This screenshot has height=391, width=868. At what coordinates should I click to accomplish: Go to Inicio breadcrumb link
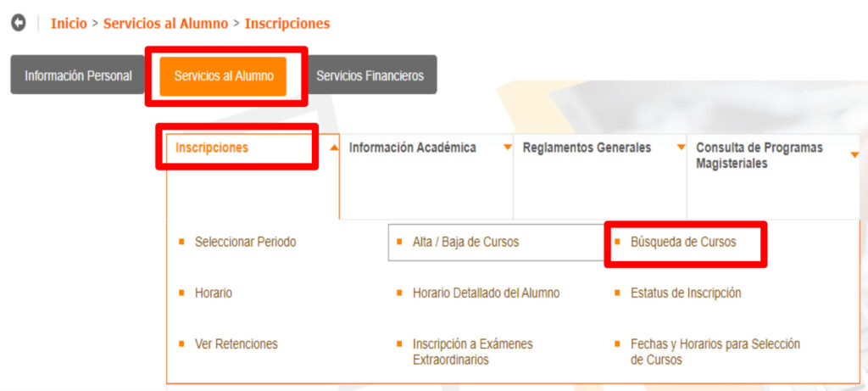click(69, 24)
